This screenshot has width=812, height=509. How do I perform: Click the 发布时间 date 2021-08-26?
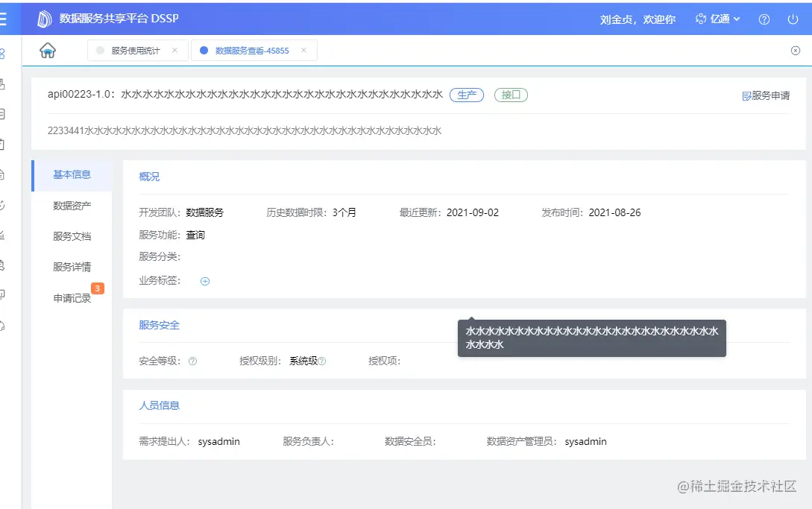pyautogui.click(x=614, y=212)
